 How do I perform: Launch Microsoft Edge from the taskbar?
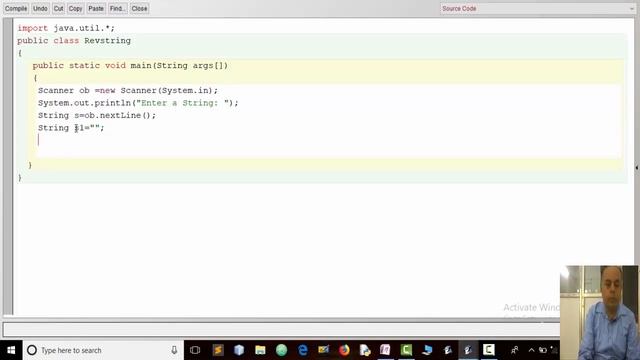tap(302, 350)
